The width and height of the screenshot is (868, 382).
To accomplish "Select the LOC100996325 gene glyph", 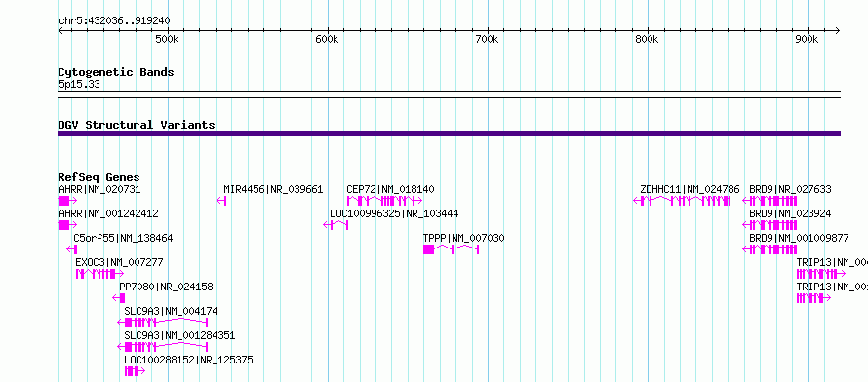I will pos(335,225).
